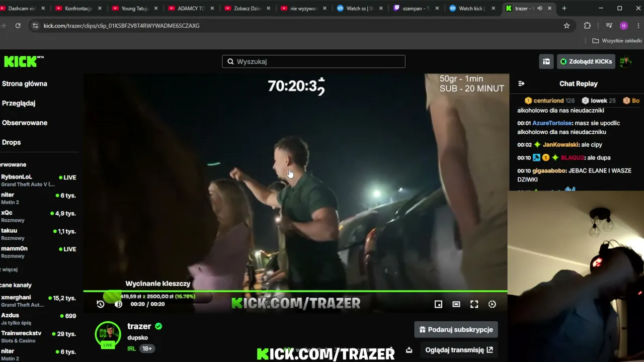Click the Kick logo in the header
The width and height of the screenshot is (644, 362).
tap(23, 61)
